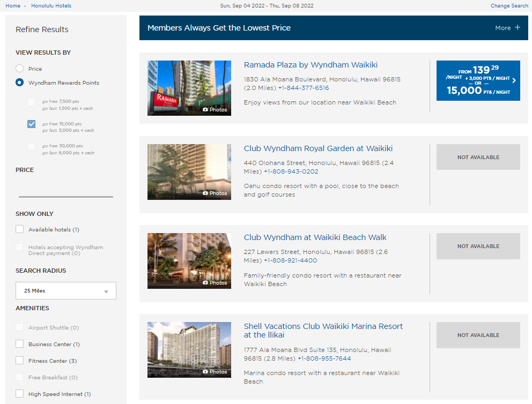Open Photos on Shell Vacations Club image
Viewport: 532px width, 404px height.
[x=215, y=372]
